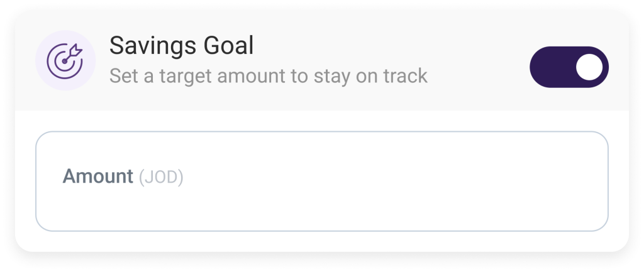Click 'Set a target amount to stay on track'
The width and height of the screenshot is (644, 272).
pos(268,76)
